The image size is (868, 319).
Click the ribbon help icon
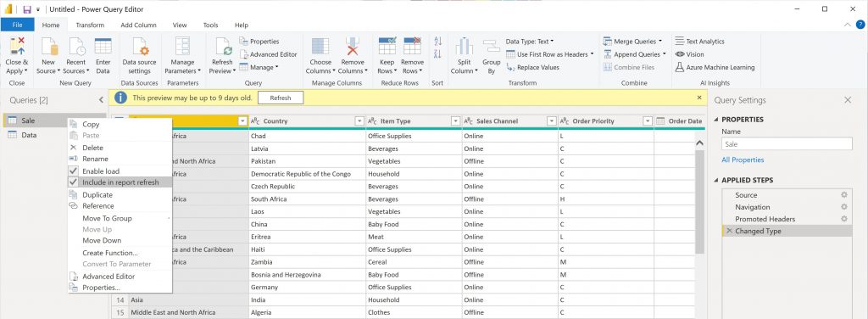point(860,25)
